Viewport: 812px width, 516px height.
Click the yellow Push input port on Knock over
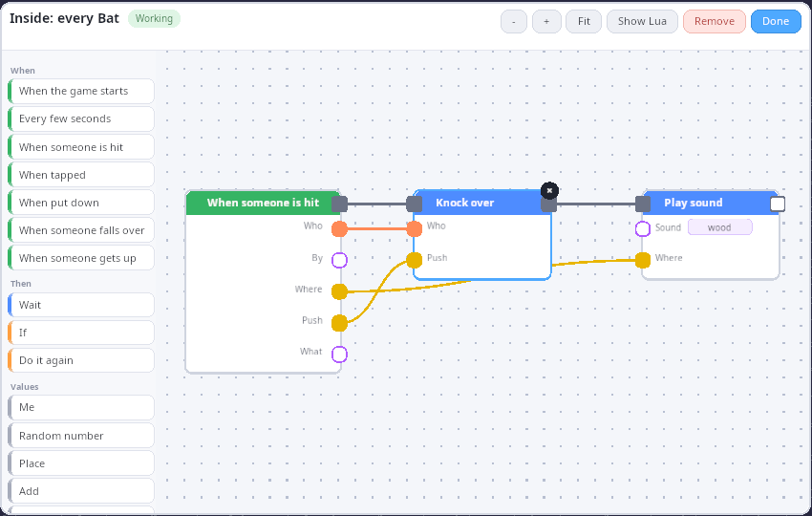(415, 260)
